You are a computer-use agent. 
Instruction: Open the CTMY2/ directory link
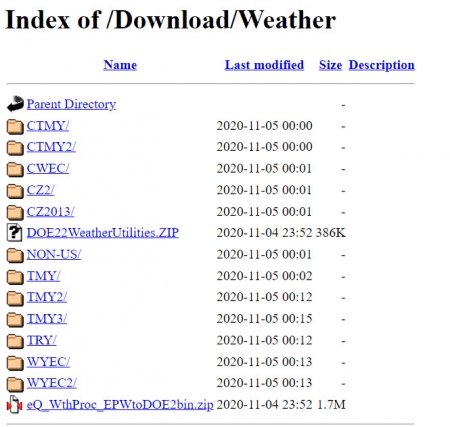51,147
